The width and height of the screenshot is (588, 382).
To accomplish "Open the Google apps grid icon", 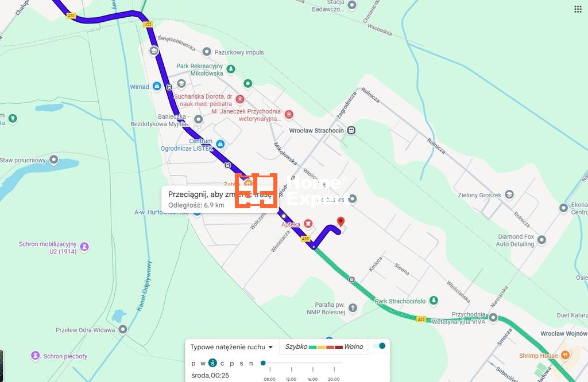I will [578, 9].
